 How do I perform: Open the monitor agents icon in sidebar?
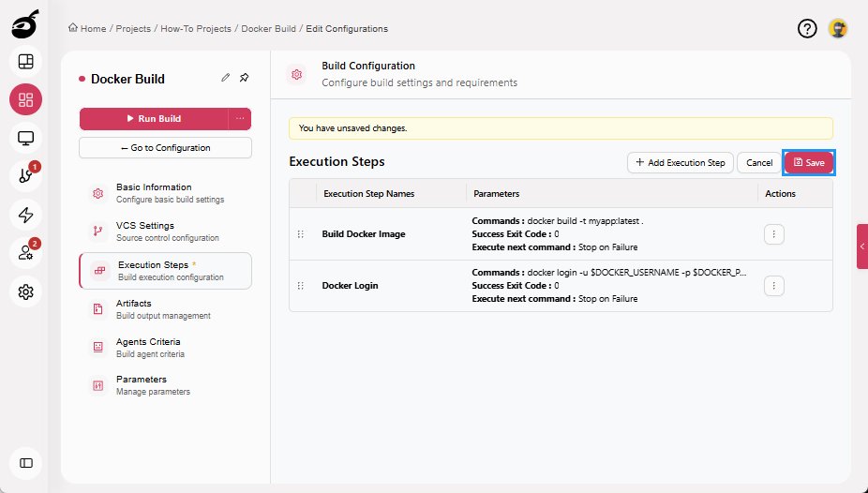[25, 138]
